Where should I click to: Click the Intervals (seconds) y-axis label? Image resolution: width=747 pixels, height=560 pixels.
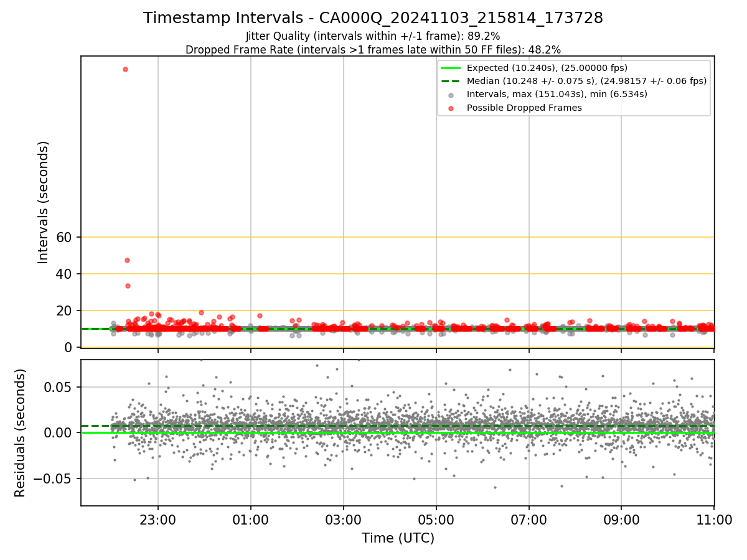pyautogui.click(x=43, y=202)
